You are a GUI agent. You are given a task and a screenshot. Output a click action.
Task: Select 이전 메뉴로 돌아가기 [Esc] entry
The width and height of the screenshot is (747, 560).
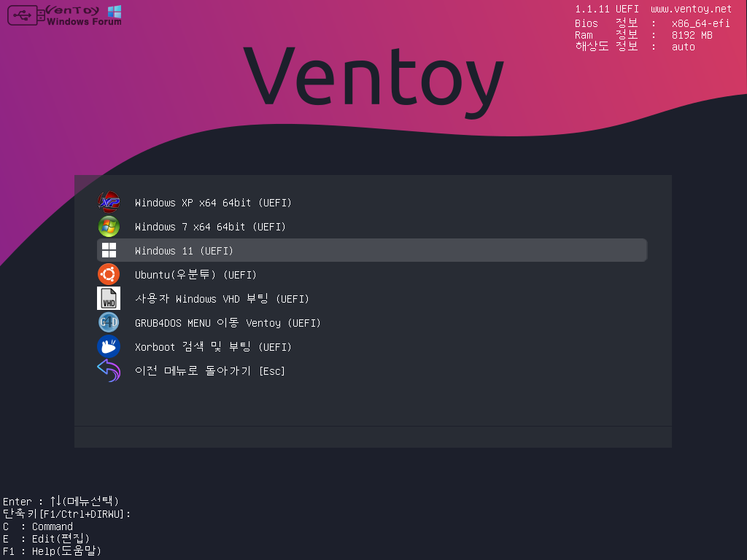372,371
